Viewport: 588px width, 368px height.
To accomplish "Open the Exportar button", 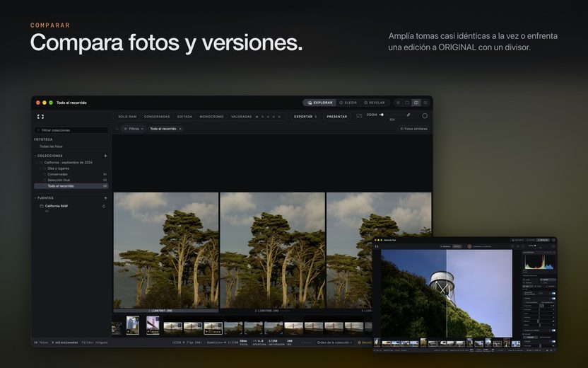I will point(305,117).
